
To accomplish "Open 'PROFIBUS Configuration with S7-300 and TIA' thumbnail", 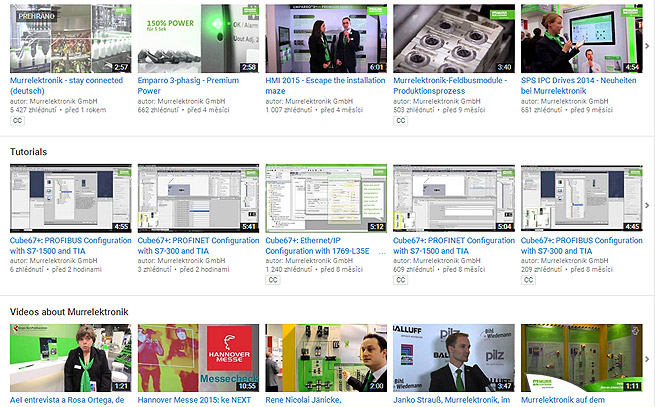I will pos(582,198).
